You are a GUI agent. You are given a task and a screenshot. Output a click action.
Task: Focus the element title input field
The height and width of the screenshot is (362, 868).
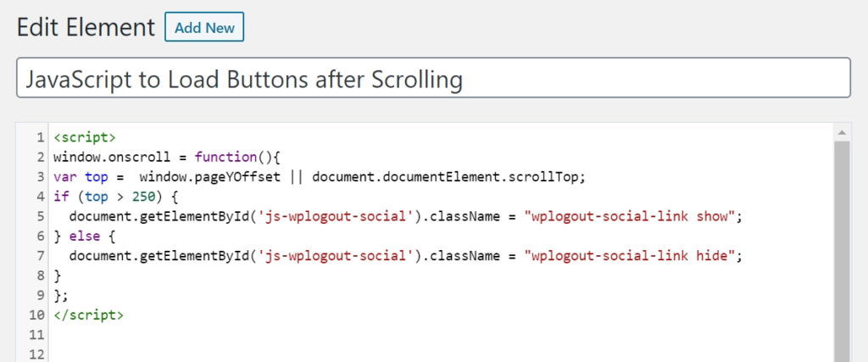tap(433, 77)
